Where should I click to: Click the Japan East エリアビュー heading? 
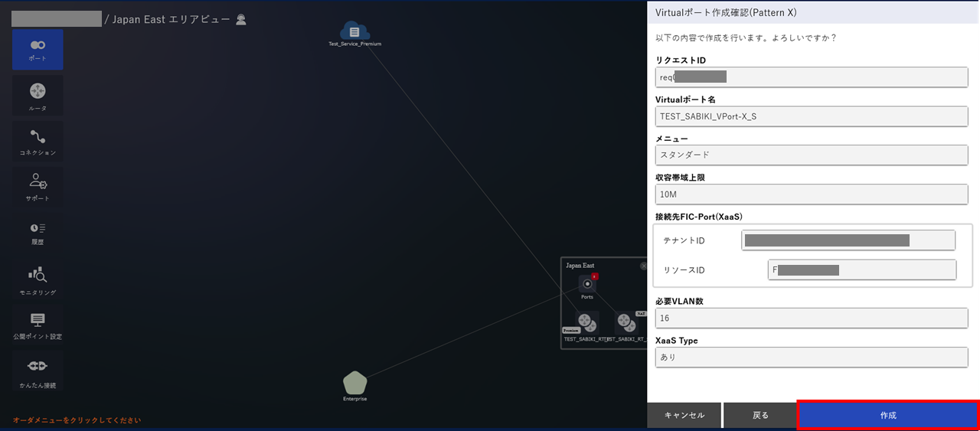[171, 19]
